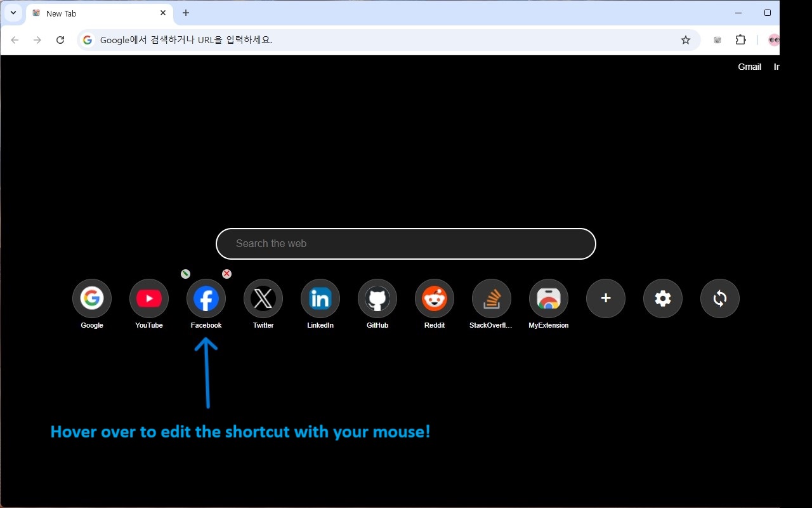Click the StackOverfl... label text
Viewport: 812px width, 508px height.
coord(490,325)
